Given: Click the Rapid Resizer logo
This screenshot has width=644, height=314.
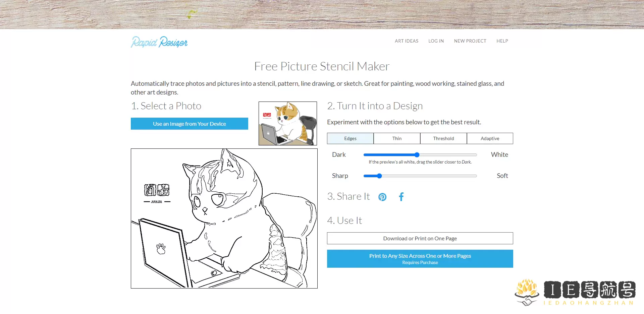Looking at the screenshot, I should pos(159,42).
